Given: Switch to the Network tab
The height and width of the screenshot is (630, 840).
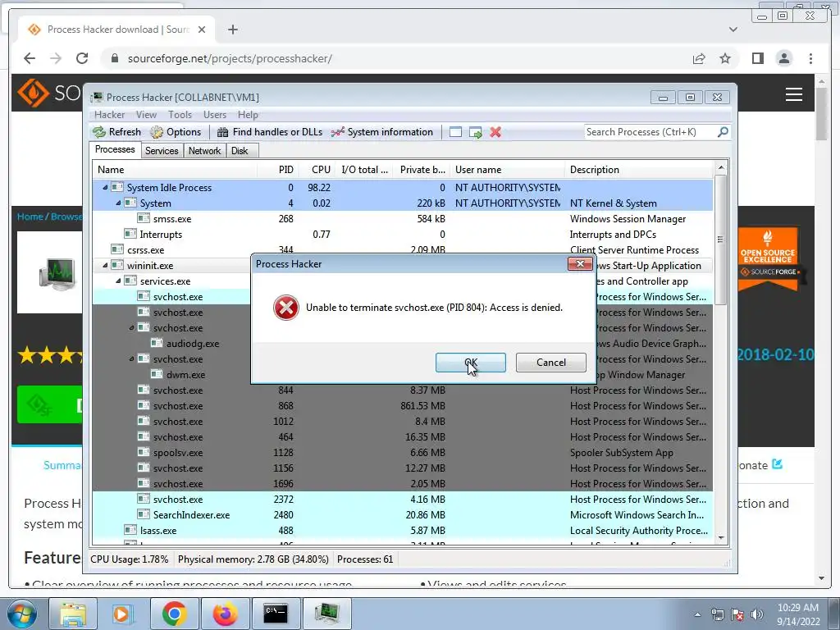Looking at the screenshot, I should pos(204,151).
